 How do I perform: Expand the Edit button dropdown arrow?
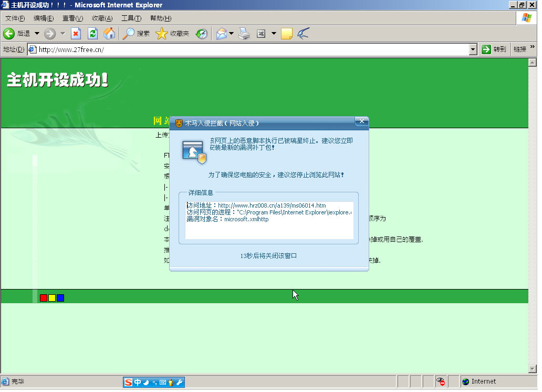point(274,34)
